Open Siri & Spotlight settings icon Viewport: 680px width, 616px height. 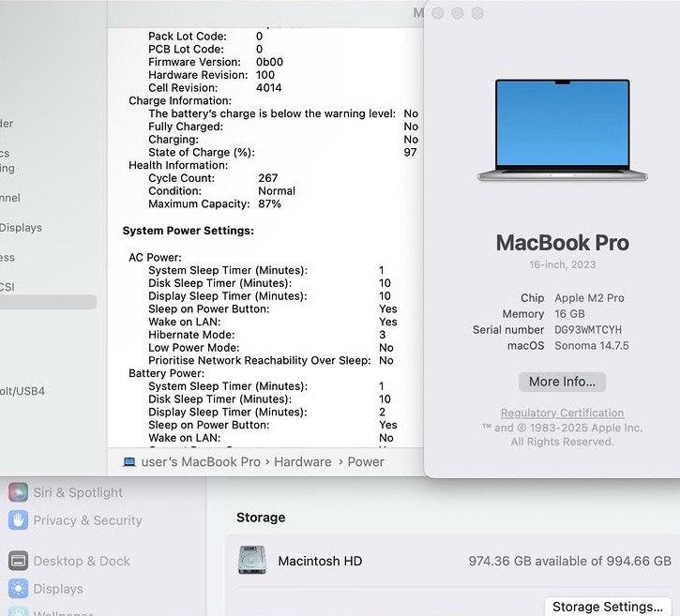click(18, 492)
